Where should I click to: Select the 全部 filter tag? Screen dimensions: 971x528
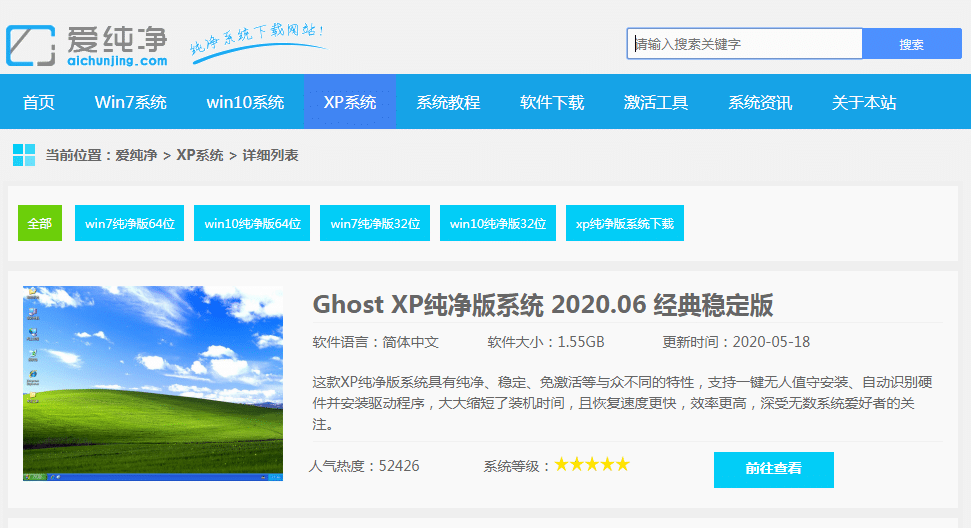pyautogui.click(x=40, y=223)
